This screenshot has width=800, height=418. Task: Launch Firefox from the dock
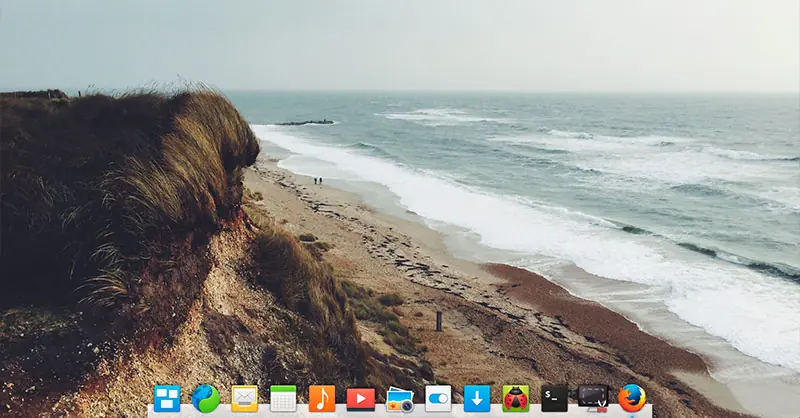632,399
